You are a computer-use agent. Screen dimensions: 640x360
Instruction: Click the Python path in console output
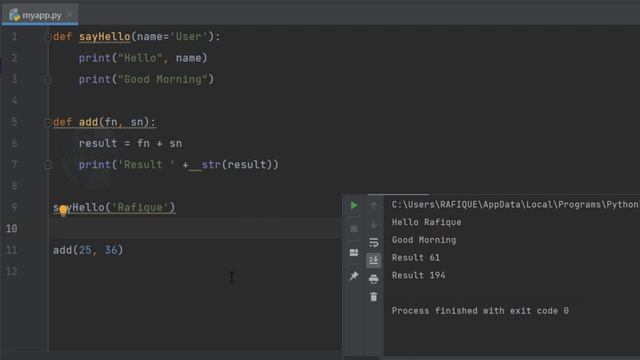point(515,204)
